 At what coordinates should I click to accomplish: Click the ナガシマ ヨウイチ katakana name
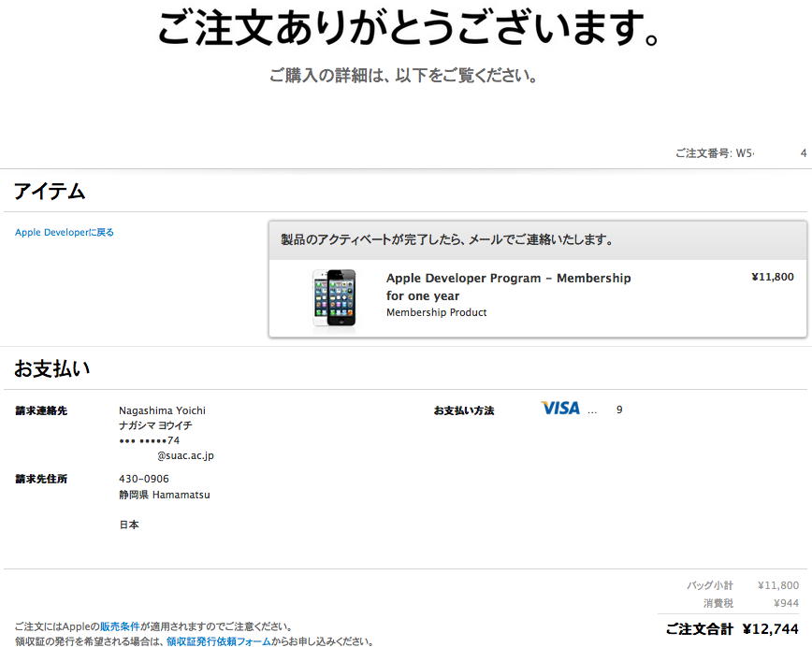point(155,425)
